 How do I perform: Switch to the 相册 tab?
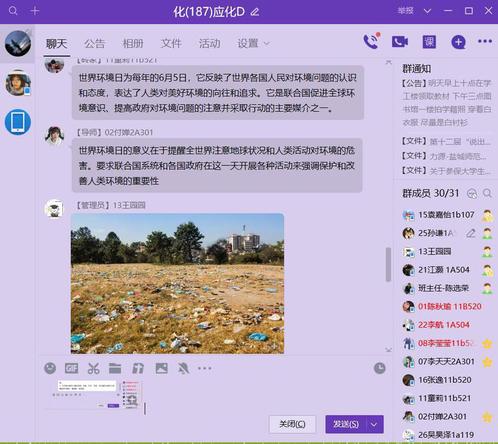point(133,44)
